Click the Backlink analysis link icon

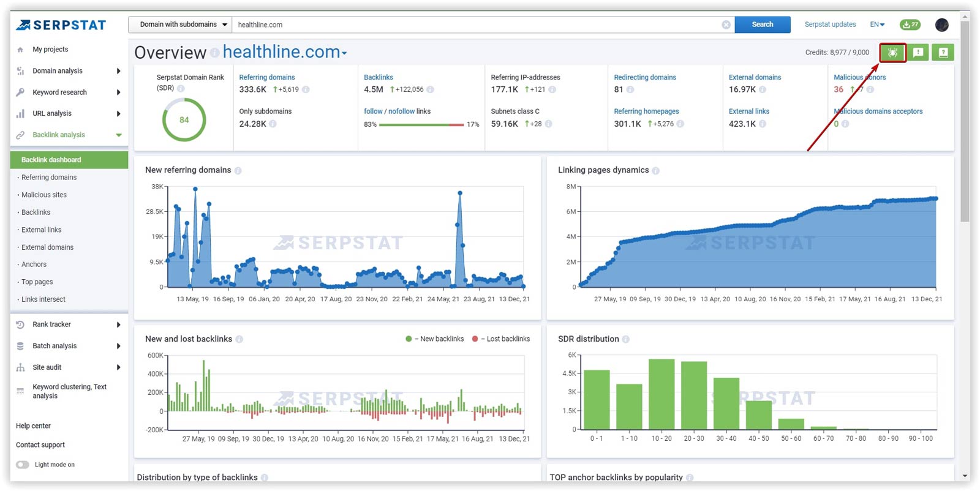(20, 135)
